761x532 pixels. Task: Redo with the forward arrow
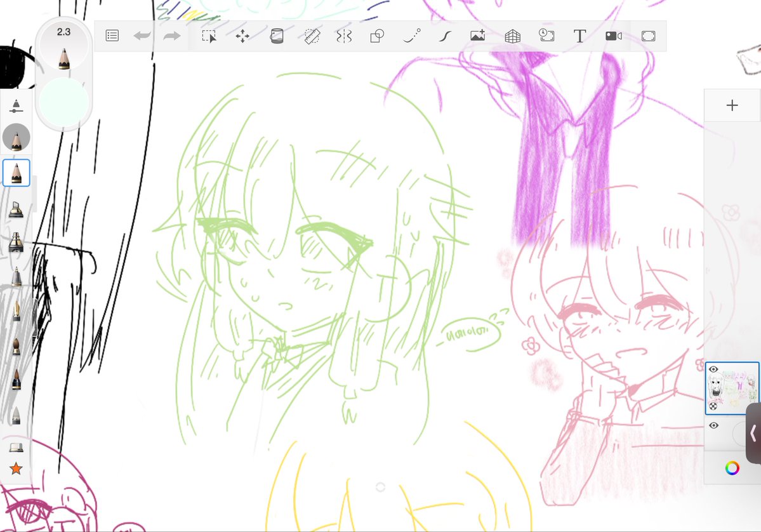pyautogui.click(x=172, y=36)
